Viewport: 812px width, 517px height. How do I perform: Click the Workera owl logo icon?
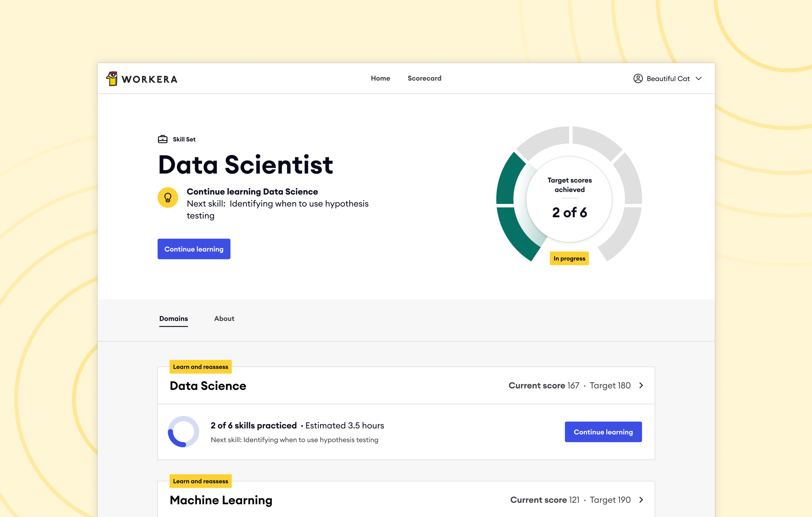pos(112,79)
